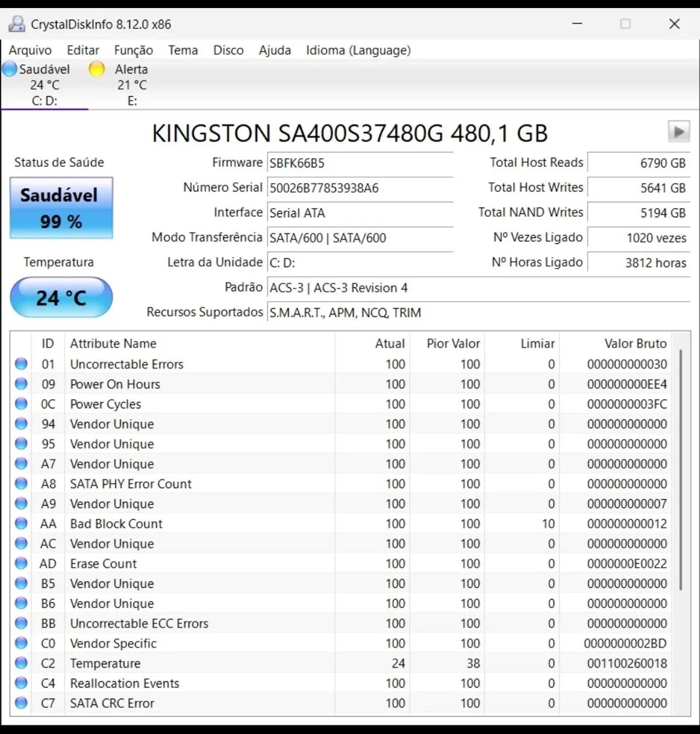This screenshot has width=700, height=734.
Task: Open the Disco menu
Action: tap(228, 50)
